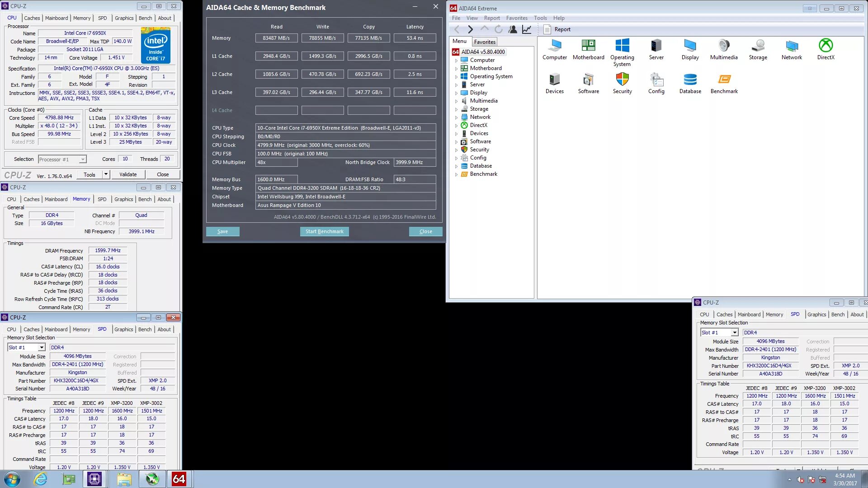Image resolution: width=868 pixels, height=488 pixels.
Task: Expand the Storage tree node
Action: (456, 109)
